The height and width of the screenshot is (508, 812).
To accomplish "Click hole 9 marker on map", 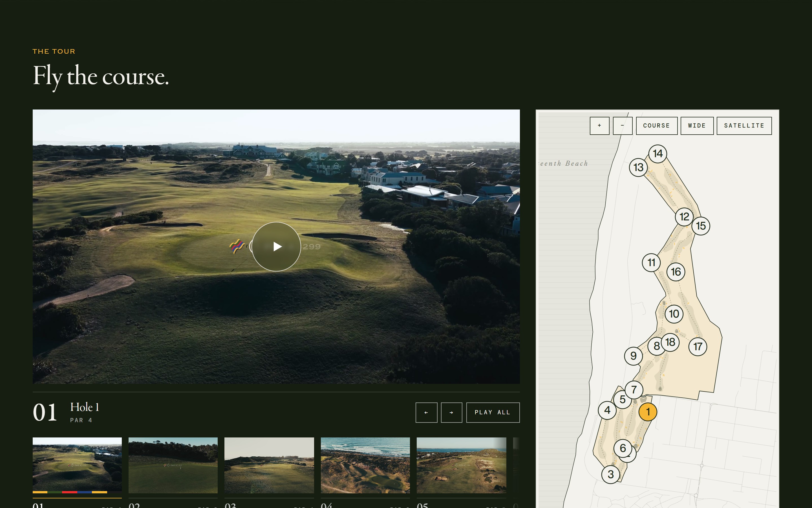I will (633, 356).
